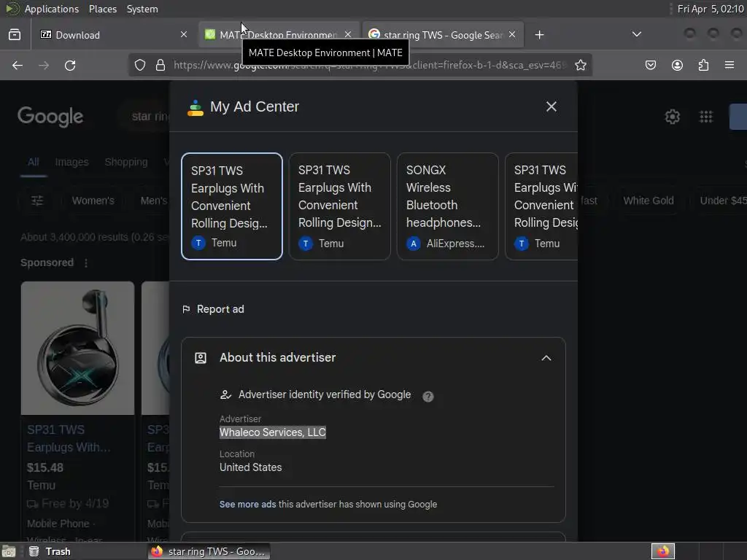Close the Download tab
747x560 pixels.
pyautogui.click(x=184, y=34)
